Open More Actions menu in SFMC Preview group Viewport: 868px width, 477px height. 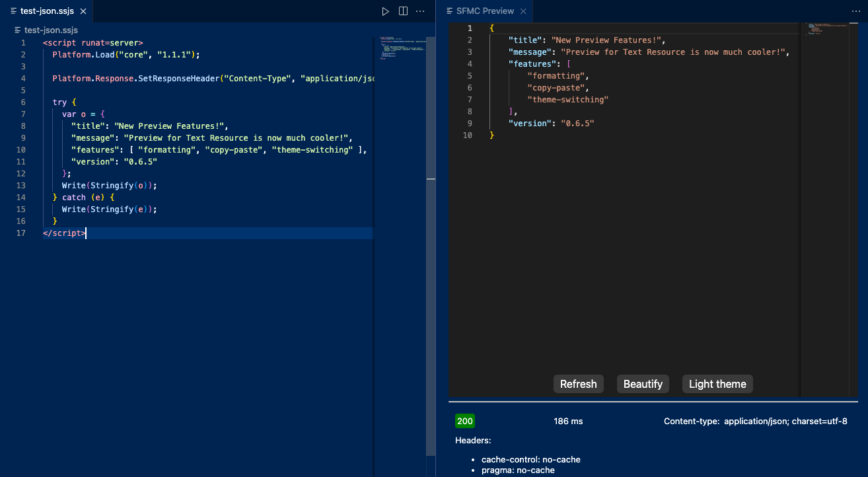tap(856, 11)
